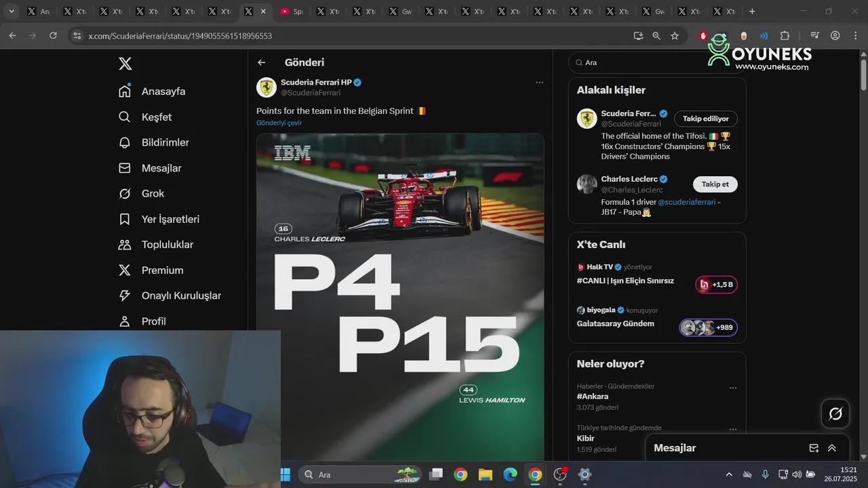Open the Chrome tab search dropdown
The width and height of the screenshot is (868, 488).
[x=12, y=12]
